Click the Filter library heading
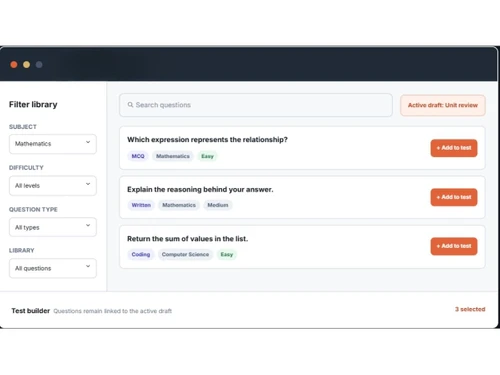Image resolution: width=500 pixels, height=375 pixels. 33,105
